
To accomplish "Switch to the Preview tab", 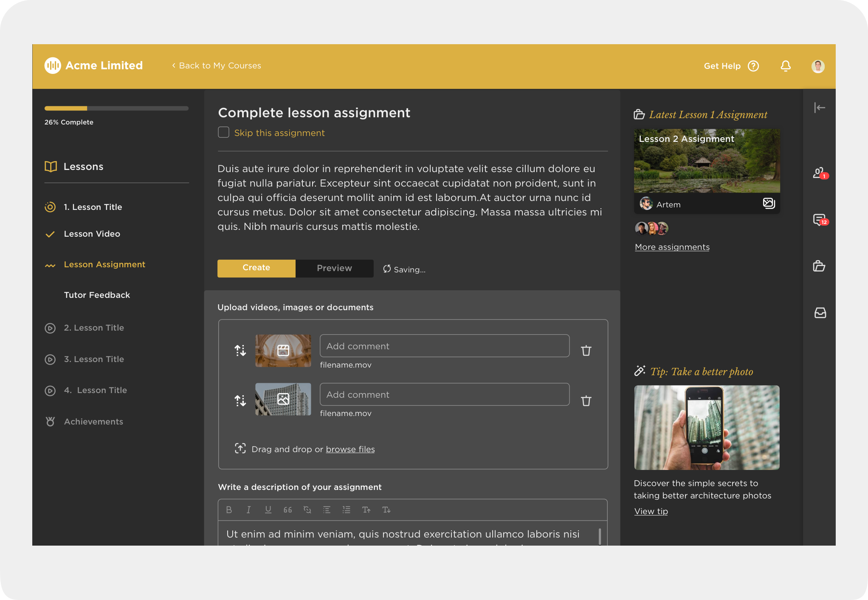I will click(x=334, y=268).
